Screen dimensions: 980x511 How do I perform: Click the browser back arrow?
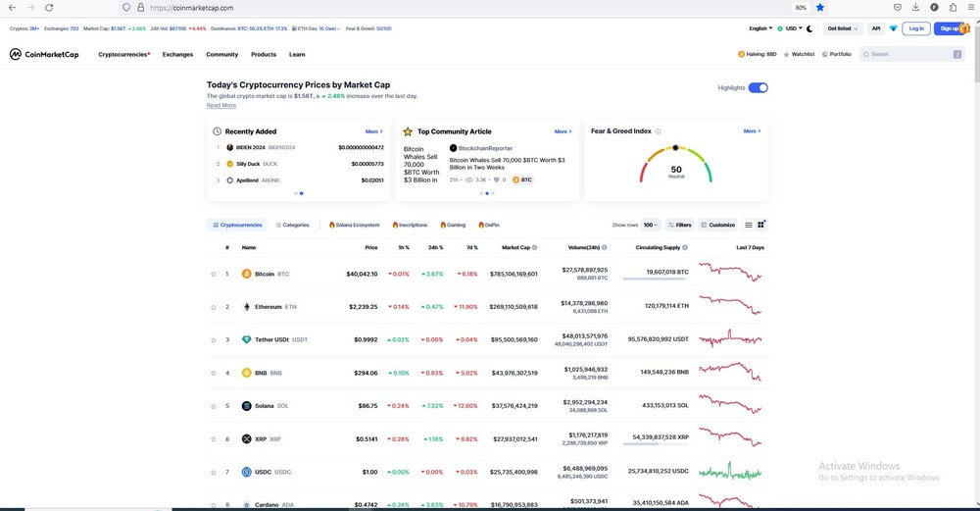pos(12,8)
